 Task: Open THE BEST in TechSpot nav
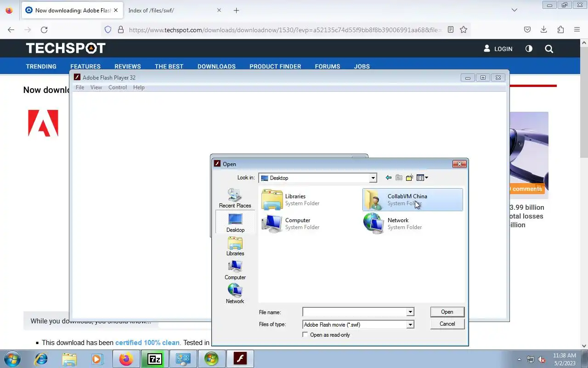[169, 66]
